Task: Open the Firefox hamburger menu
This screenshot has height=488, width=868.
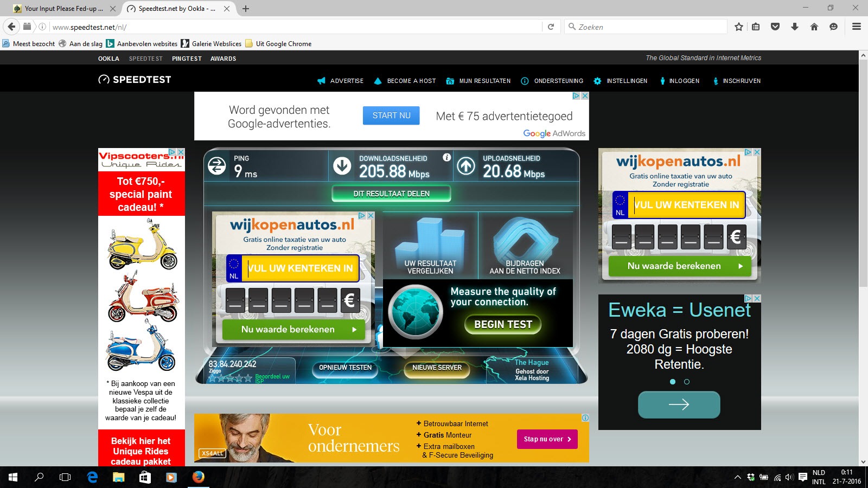Action: (857, 27)
